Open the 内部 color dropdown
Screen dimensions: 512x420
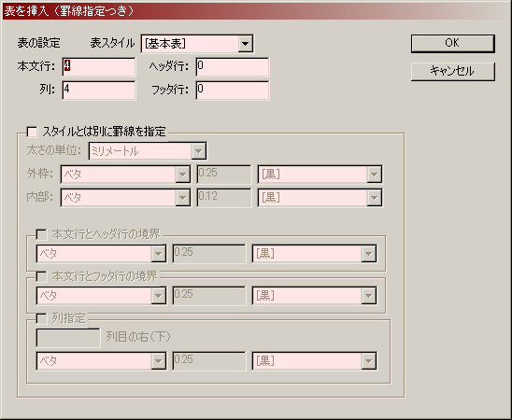(320, 198)
